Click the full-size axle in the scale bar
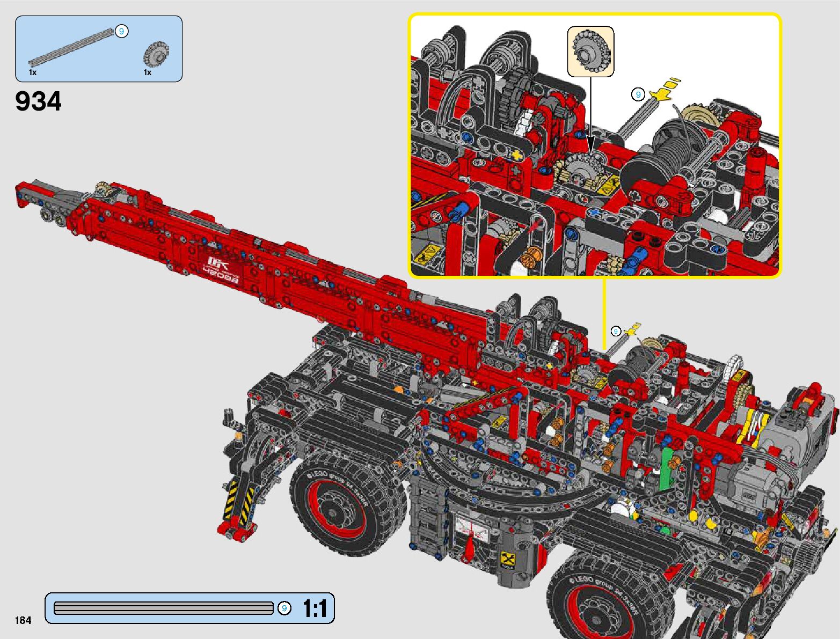840x639 pixels. coord(164,608)
